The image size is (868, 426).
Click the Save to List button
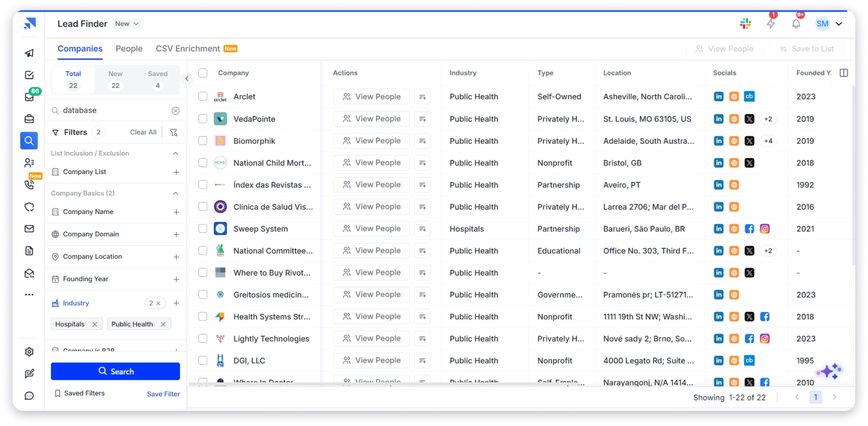806,49
